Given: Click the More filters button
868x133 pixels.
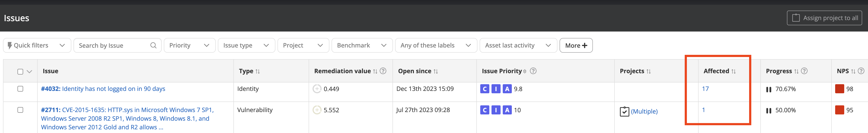Looking at the screenshot, I should point(576,46).
